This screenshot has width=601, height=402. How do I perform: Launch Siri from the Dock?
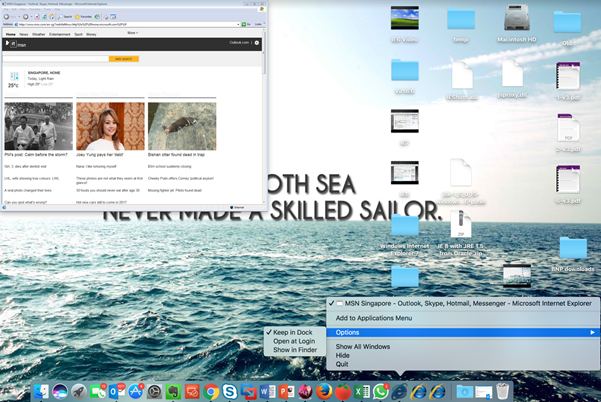(x=60, y=390)
